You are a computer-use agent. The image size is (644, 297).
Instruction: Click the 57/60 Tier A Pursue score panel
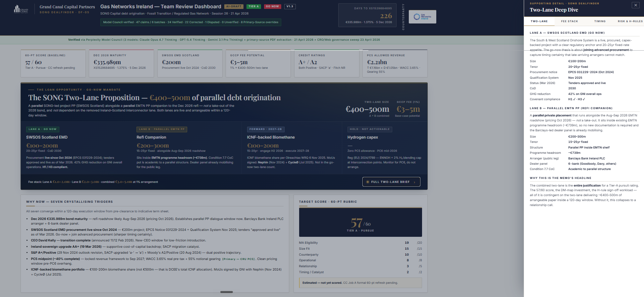(360, 222)
